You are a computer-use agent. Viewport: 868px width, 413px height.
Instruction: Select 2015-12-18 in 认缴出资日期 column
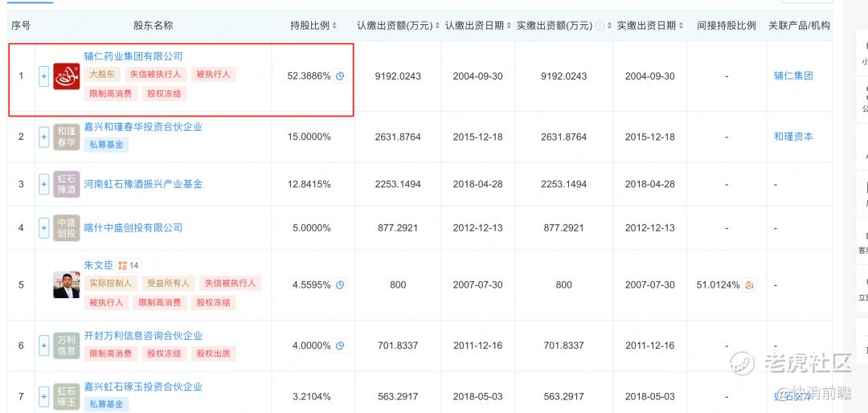pyautogui.click(x=477, y=137)
